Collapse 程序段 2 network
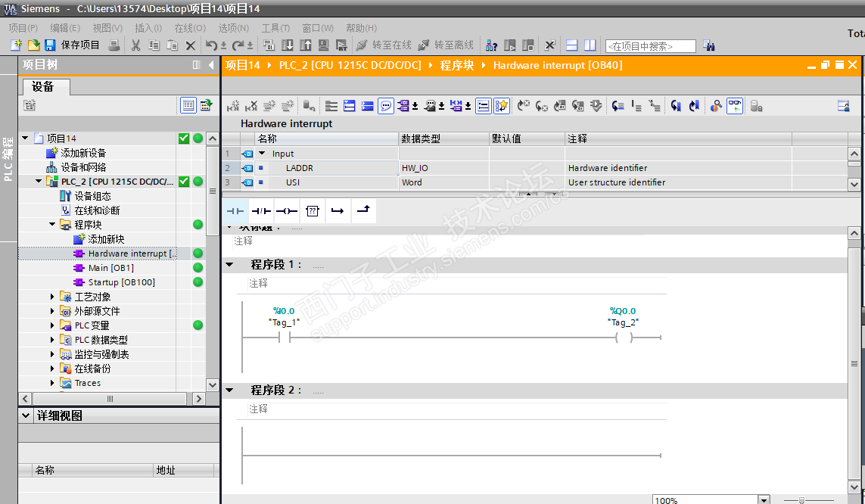The width and height of the screenshot is (865, 504). (229, 390)
